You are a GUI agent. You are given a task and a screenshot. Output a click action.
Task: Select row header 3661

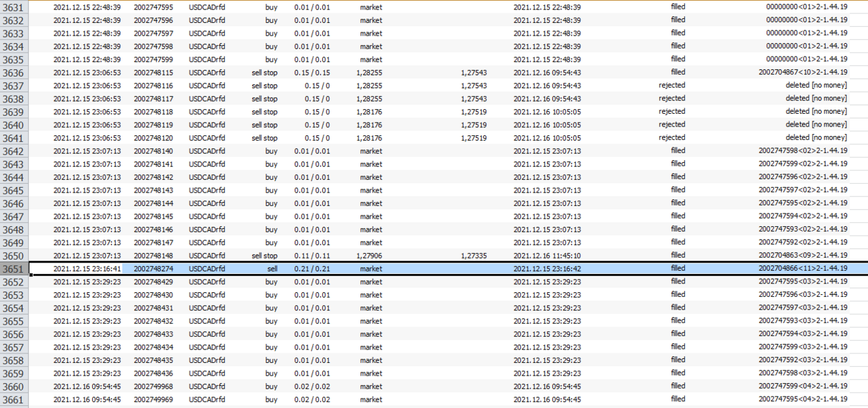point(13,400)
